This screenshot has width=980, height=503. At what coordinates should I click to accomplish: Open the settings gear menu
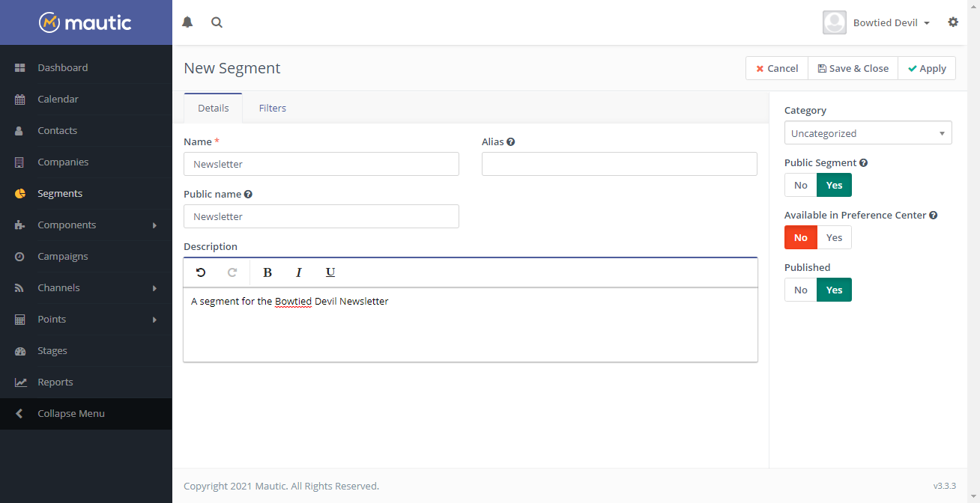click(x=953, y=22)
